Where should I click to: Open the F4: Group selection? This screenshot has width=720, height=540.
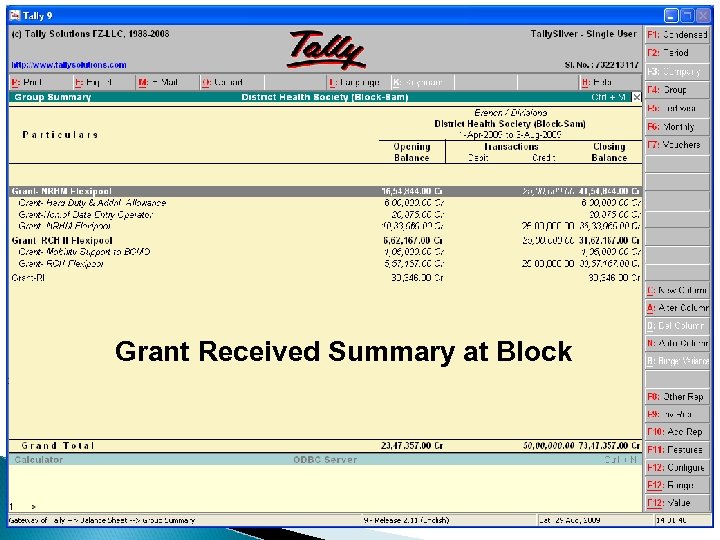[677, 90]
